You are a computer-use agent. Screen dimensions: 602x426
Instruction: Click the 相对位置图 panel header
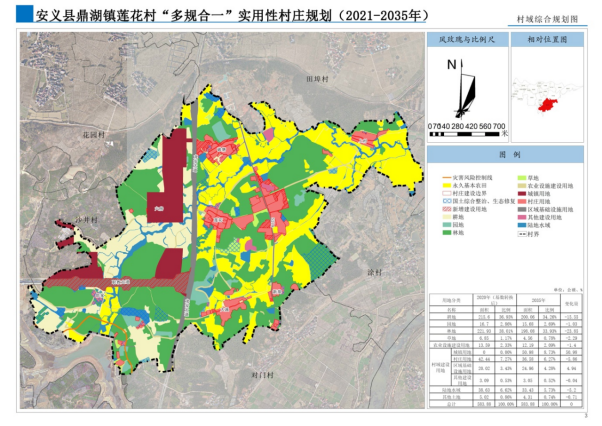tap(547, 42)
